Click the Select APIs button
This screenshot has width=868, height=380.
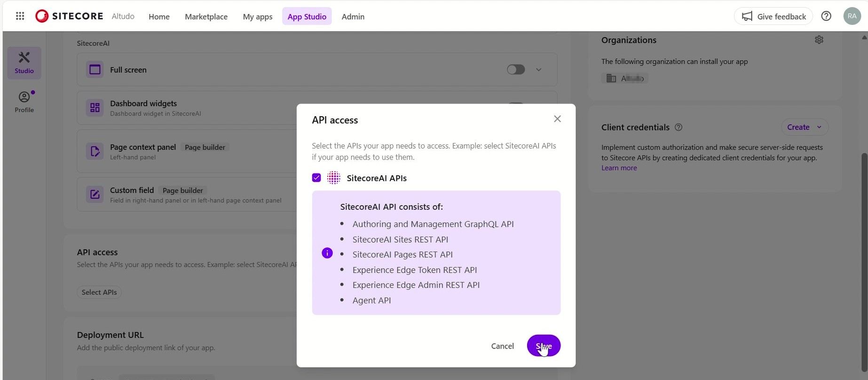[99, 292]
